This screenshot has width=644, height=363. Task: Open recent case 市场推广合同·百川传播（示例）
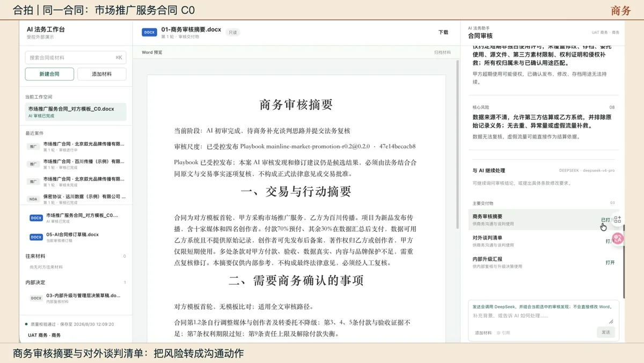[76, 164]
